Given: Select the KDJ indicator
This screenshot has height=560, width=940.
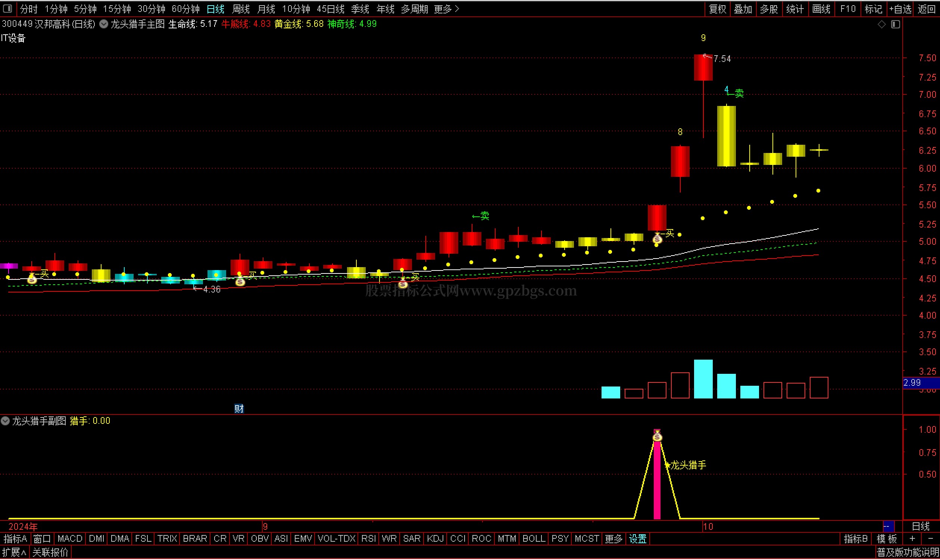Looking at the screenshot, I should click(x=435, y=539).
